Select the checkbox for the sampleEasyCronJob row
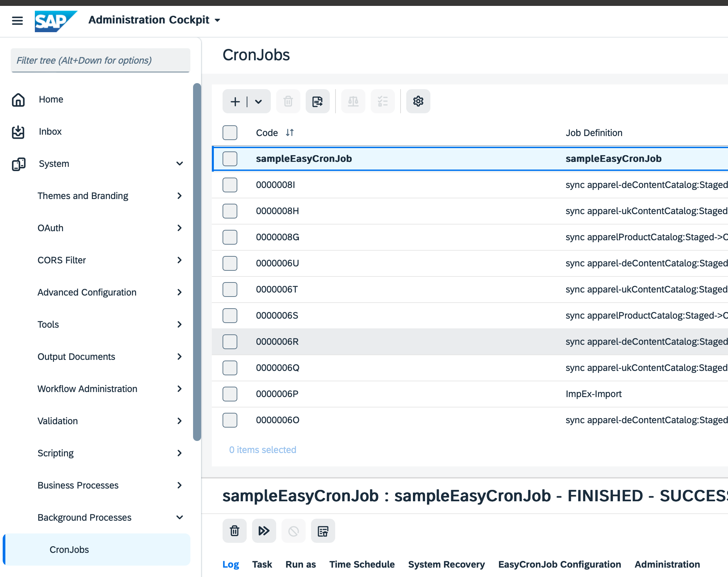The width and height of the screenshot is (728, 577). (230, 159)
